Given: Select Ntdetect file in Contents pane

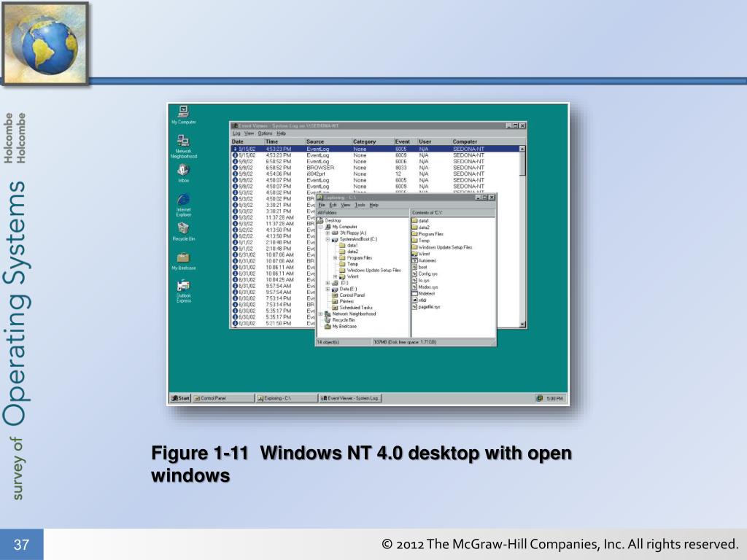Looking at the screenshot, I should tap(423, 294).
